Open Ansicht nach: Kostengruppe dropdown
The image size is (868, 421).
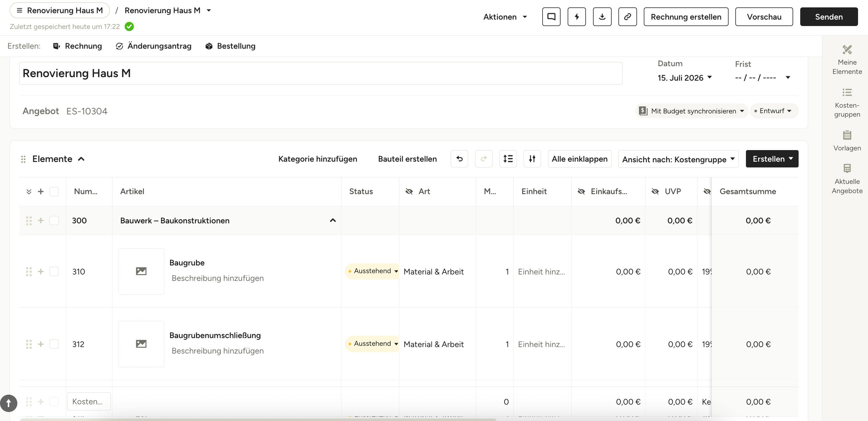(678, 159)
